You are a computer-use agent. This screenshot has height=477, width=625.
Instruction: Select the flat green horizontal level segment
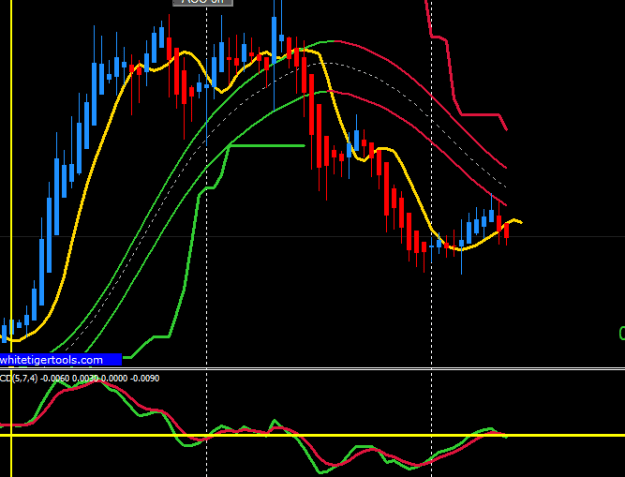point(267,146)
